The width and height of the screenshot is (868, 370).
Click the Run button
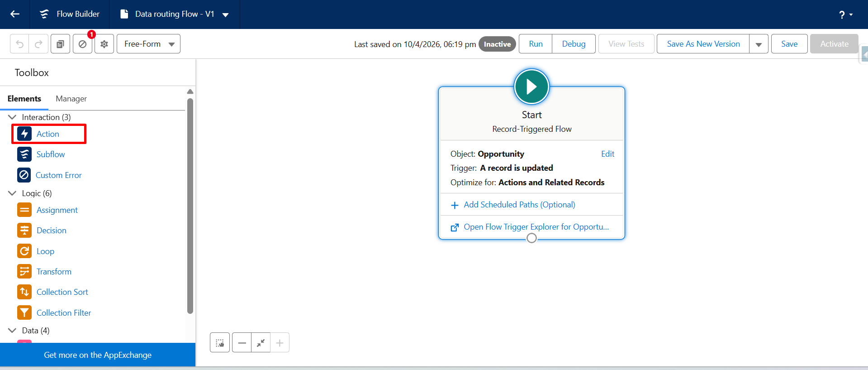536,44
